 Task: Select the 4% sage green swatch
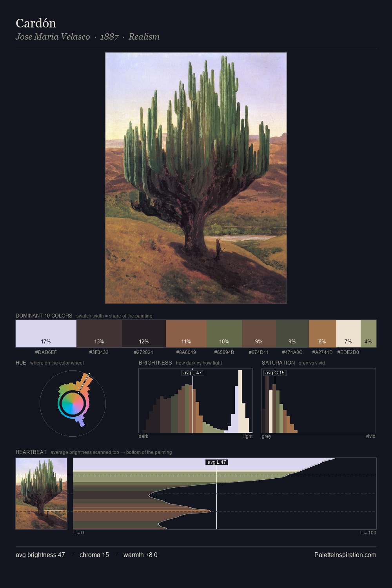(x=368, y=334)
